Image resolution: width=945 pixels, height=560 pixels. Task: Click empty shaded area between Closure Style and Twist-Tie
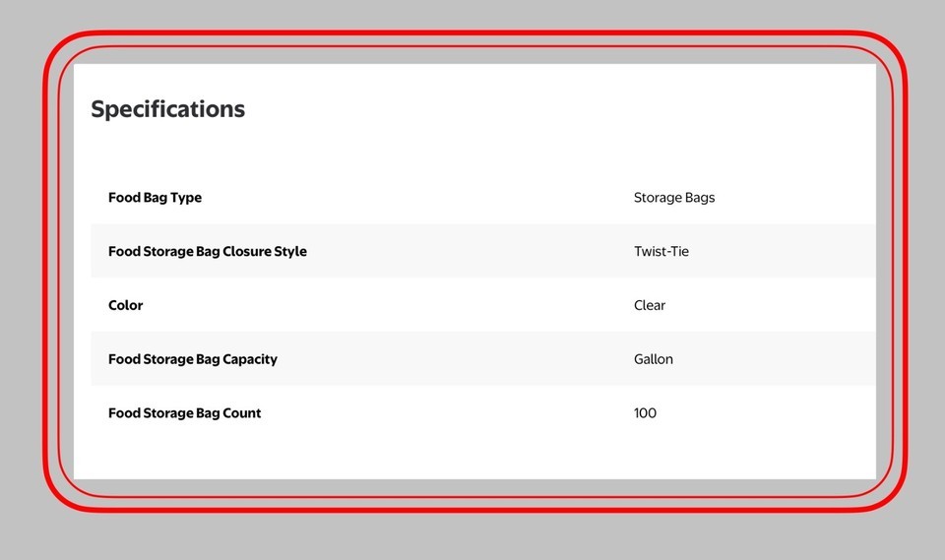tap(471, 251)
